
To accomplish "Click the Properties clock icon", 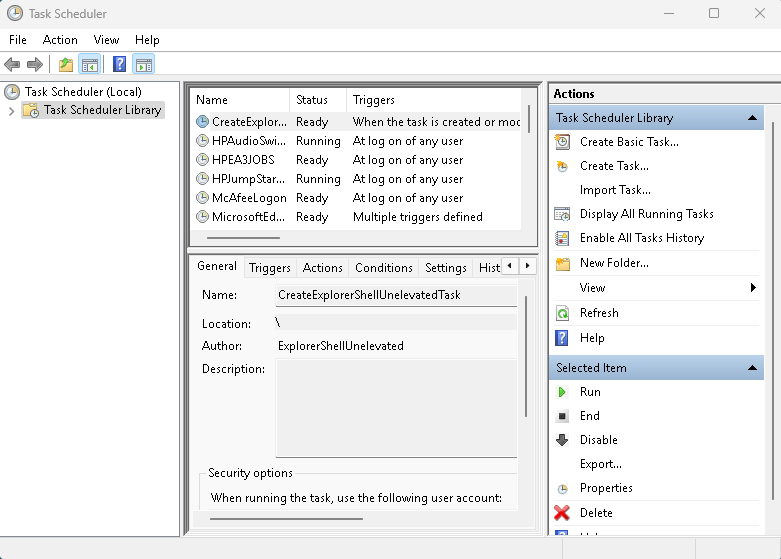I will coord(562,489).
